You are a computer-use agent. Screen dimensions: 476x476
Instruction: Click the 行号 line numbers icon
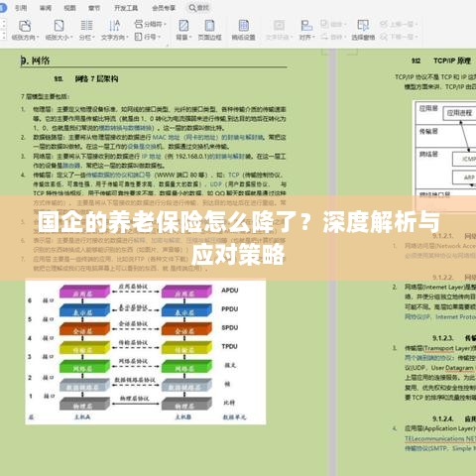[x=139, y=37]
